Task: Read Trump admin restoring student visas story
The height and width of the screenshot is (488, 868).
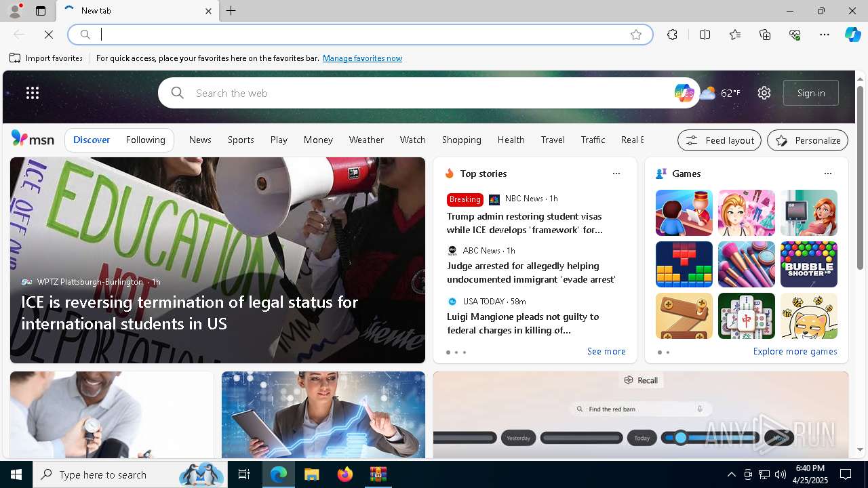Action: tap(524, 223)
